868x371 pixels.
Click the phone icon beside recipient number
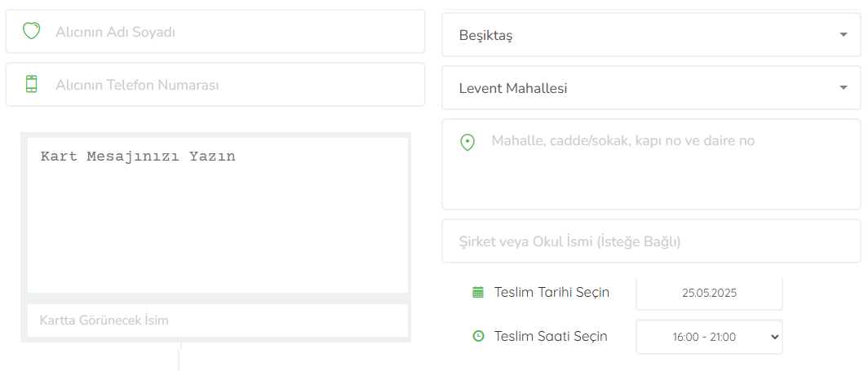[x=32, y=84]
